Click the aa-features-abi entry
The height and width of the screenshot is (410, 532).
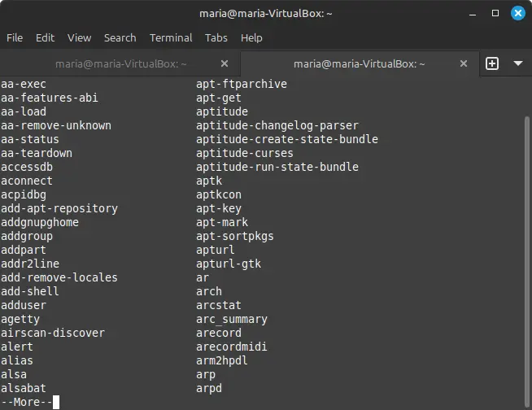click(x=49, y=98)
